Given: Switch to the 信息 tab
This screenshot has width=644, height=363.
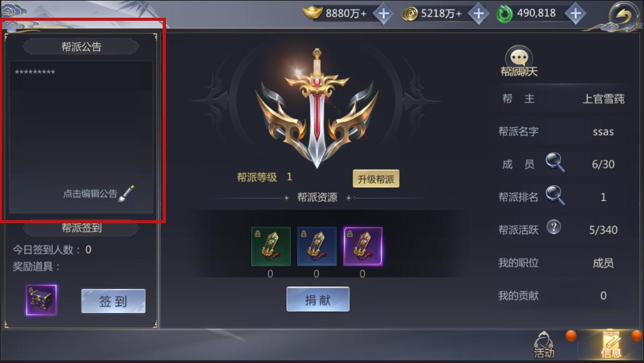Looking at the screenshot, I should click(611, 344).
